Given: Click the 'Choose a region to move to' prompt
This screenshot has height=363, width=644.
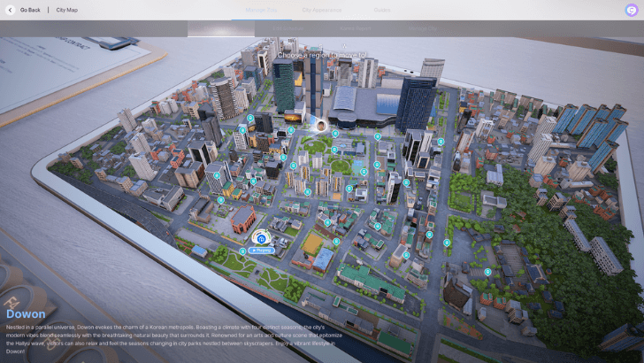Looking at the screenshot, I should [322, 55].
